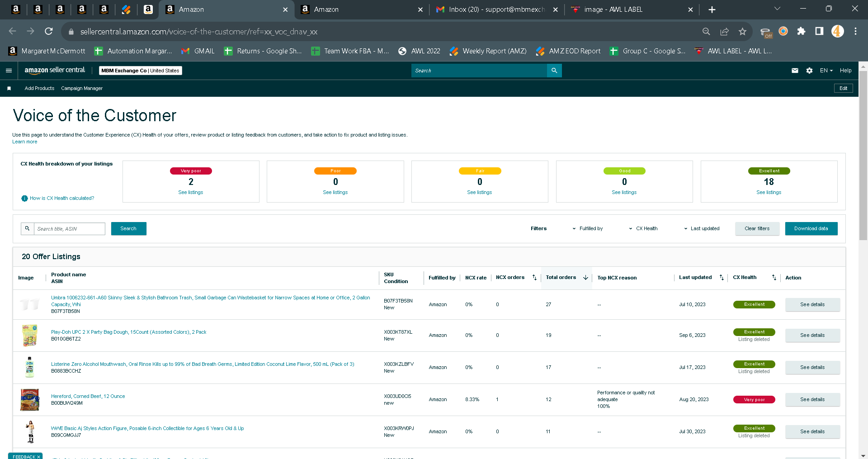Click Hereford Corned Beef product thumbnail

click(x=30, y=400)
